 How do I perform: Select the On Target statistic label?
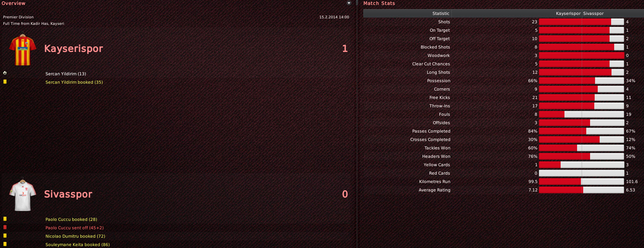[x=440, y=30]
